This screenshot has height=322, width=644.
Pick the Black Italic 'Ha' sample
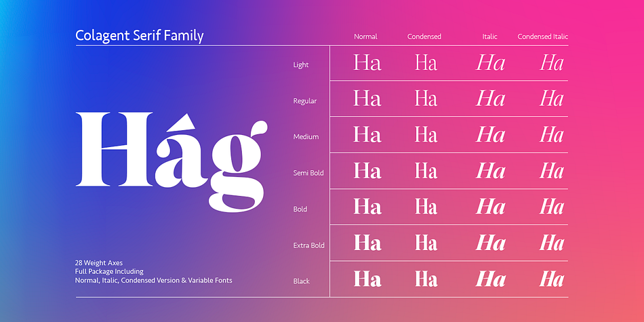click(490, 279)
